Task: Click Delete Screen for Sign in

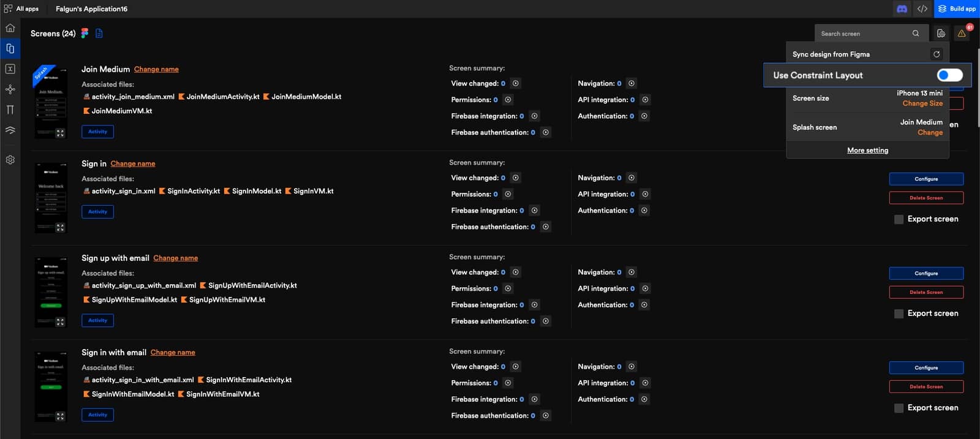Action: click(925, 198)
